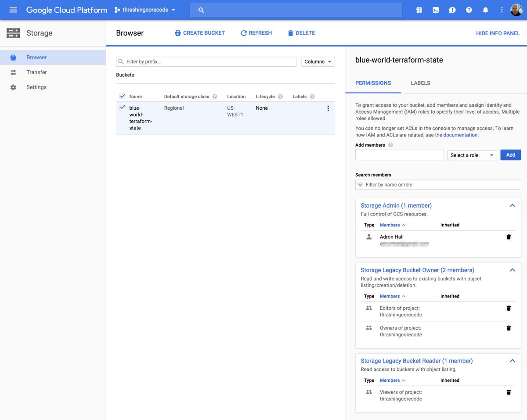Open the gift free trial icon
The image size is (527, 420).
(x=419, y=10)
